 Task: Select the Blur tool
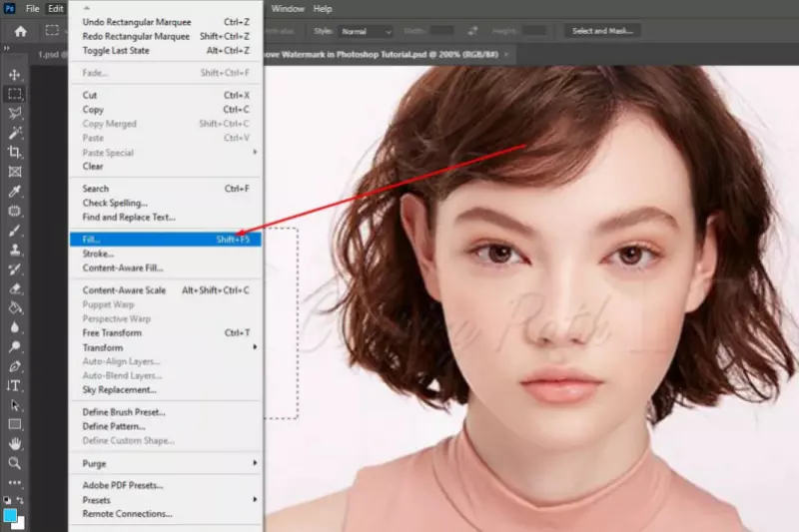coord(14,327)
